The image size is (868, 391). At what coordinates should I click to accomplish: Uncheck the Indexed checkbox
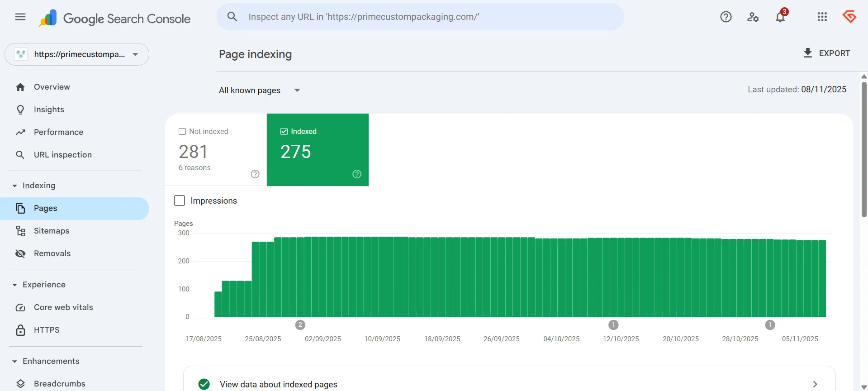pos(284,132)
